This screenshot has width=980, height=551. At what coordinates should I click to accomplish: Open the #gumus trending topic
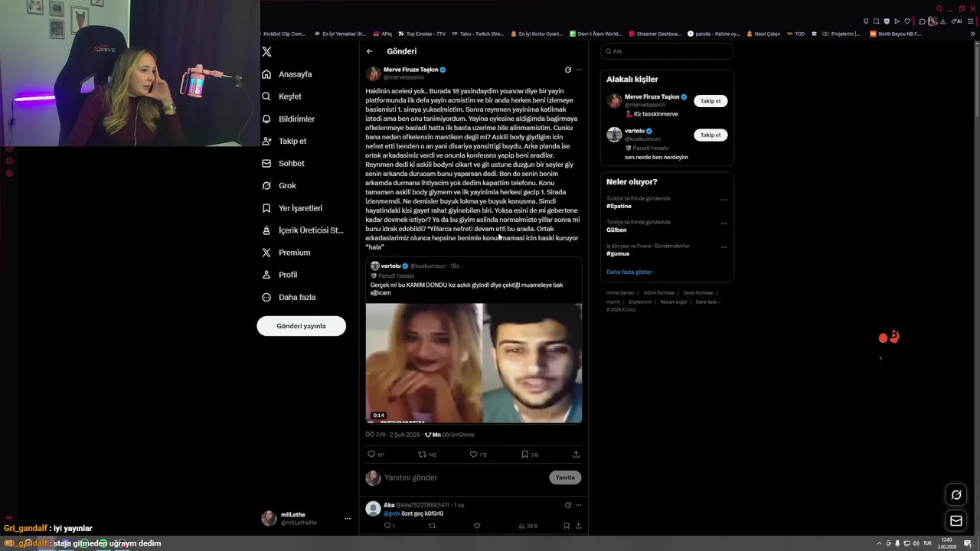(618, 253)
